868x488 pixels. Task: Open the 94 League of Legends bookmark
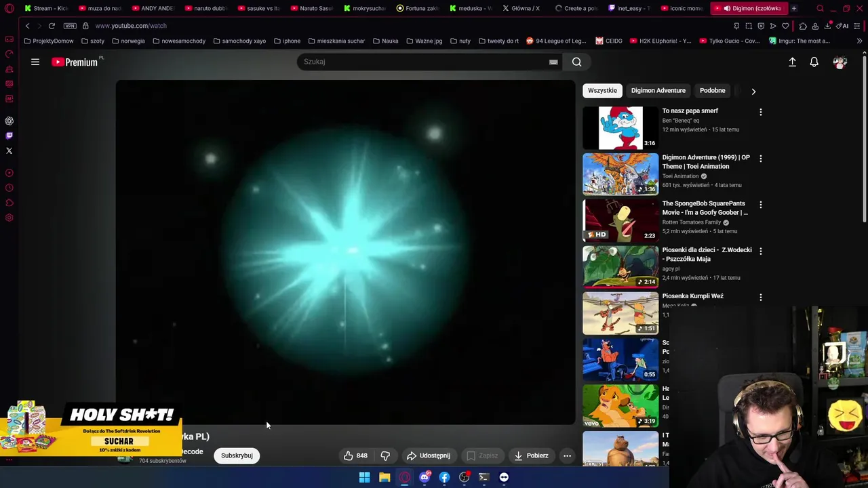point(555,41)
